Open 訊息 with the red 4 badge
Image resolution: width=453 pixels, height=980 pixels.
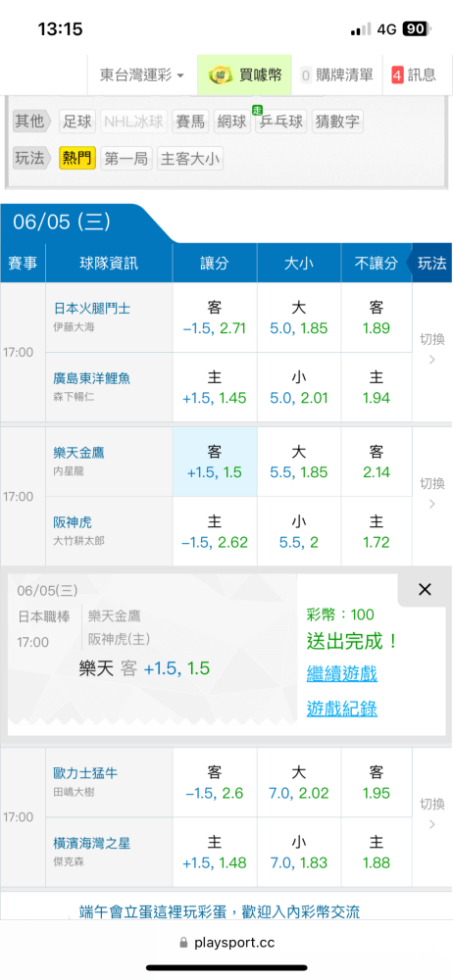coord(414,75)
